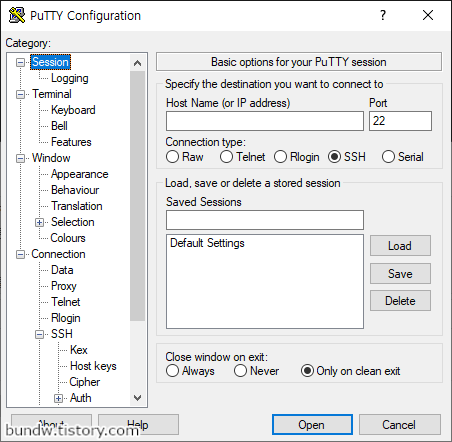Click the Host Name input field
The image size is (452, 442).
(265, 121)
